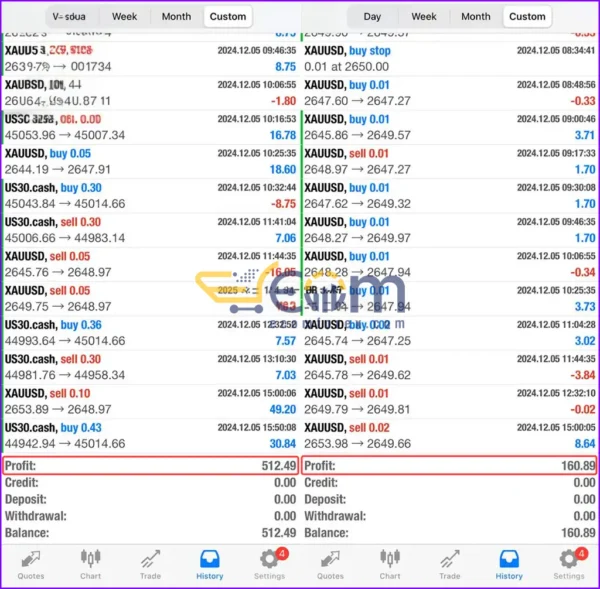Tap notification badge on right Settings

(x=581, y=553)
